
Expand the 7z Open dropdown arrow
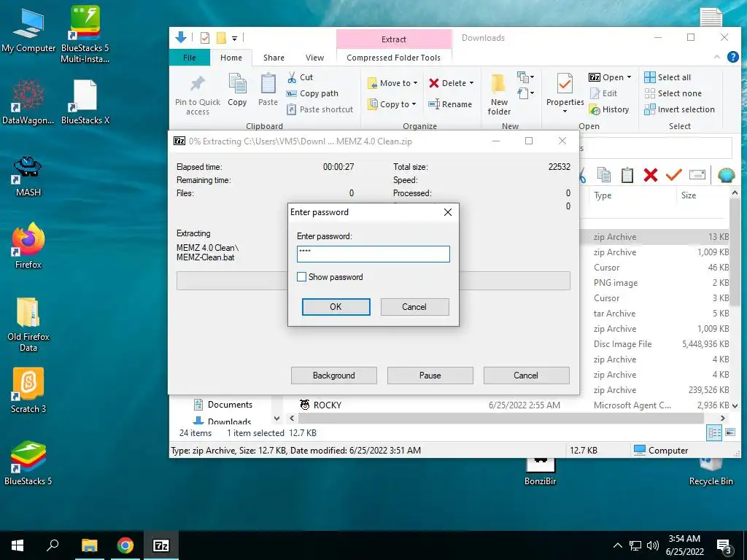[629, 77]
